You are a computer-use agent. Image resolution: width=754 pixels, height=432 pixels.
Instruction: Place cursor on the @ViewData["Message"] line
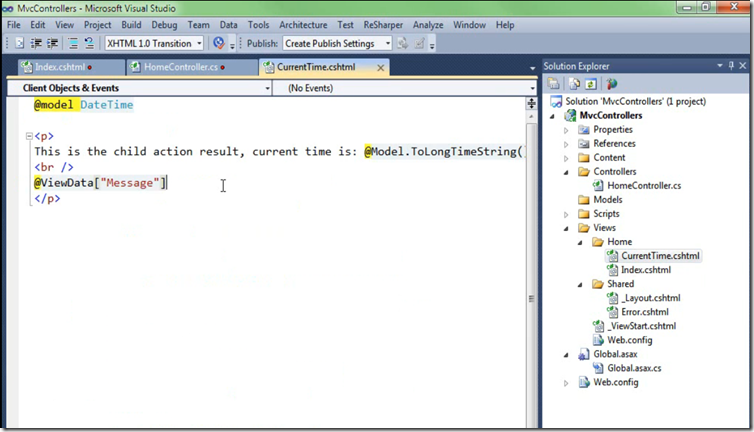coord(100,183)
